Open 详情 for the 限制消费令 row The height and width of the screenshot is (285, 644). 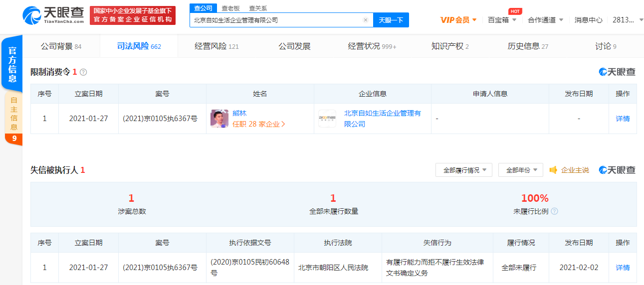(x=623, y=119)
